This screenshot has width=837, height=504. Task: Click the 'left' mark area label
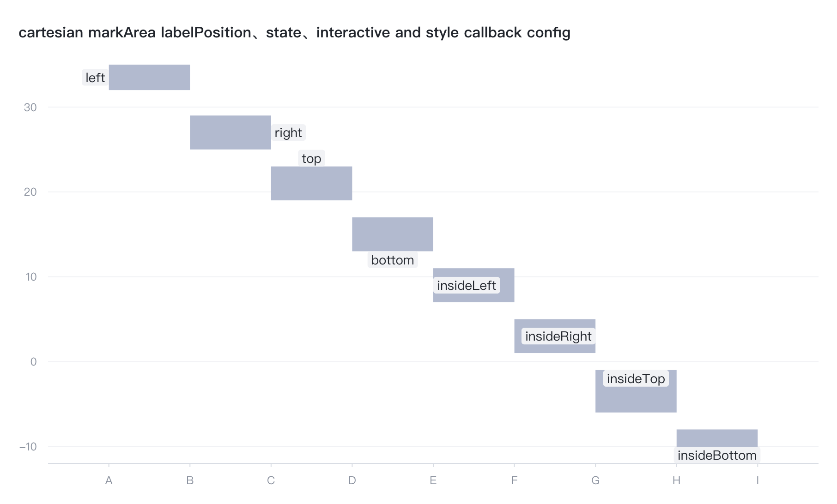(x=95, y=78)
